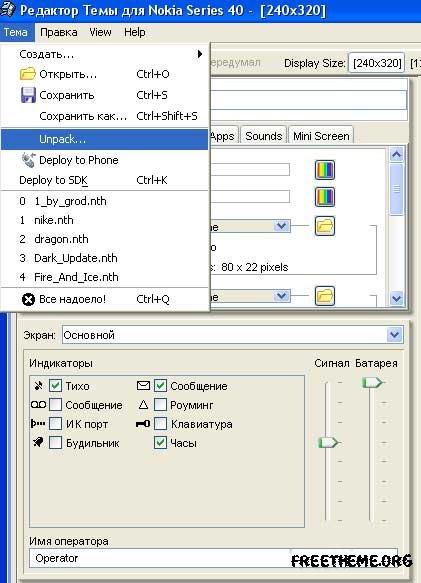Viewport: 421px width, 583px height.
Task: Uncheck the Часы checkbox
Action: pos(160,442)
